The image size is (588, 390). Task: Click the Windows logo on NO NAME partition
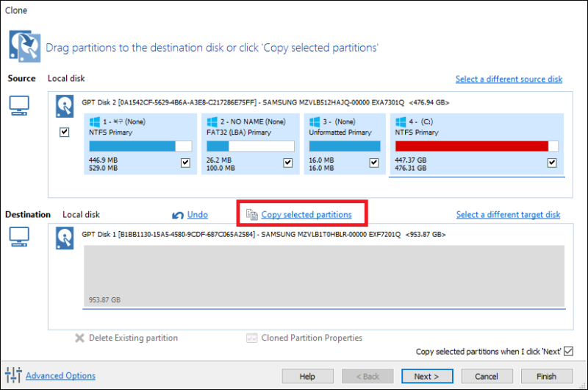[x=212, y=121]
